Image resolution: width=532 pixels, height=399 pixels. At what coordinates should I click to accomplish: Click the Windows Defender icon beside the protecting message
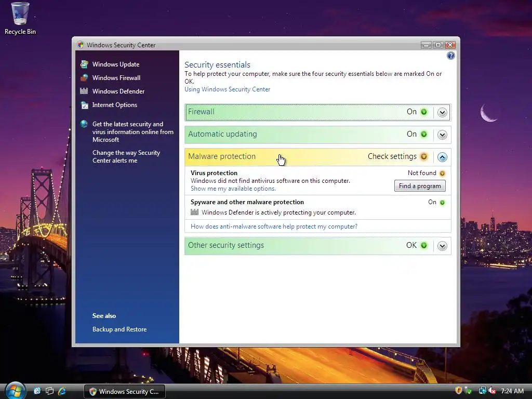coord(194,212)
